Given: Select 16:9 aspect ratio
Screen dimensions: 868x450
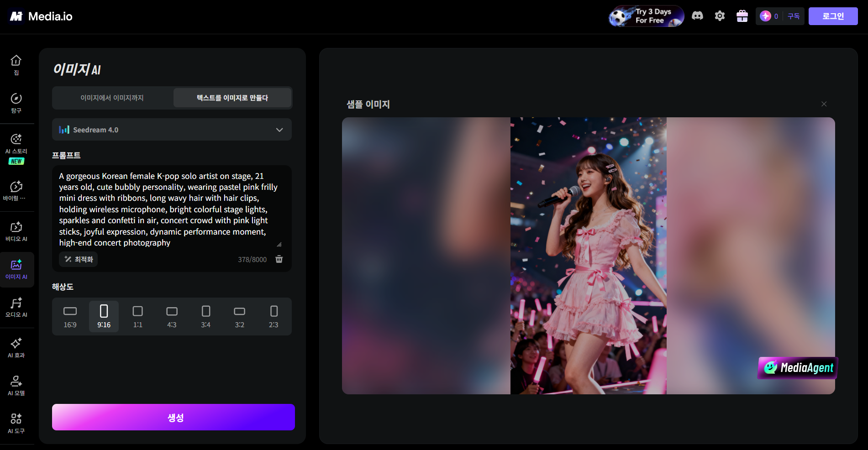Looking at the screenshot, I should 70,316.
